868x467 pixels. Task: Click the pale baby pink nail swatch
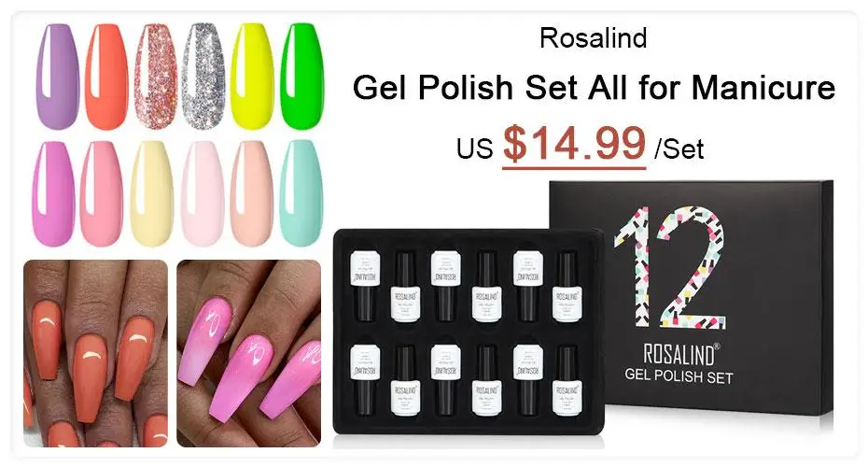pos(203,193)
